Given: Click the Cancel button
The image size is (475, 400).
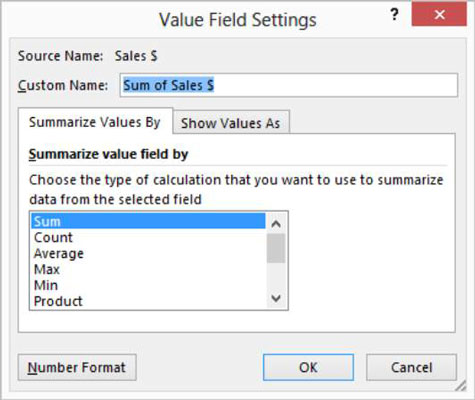Looking at the screenshot, I should 411,367.
